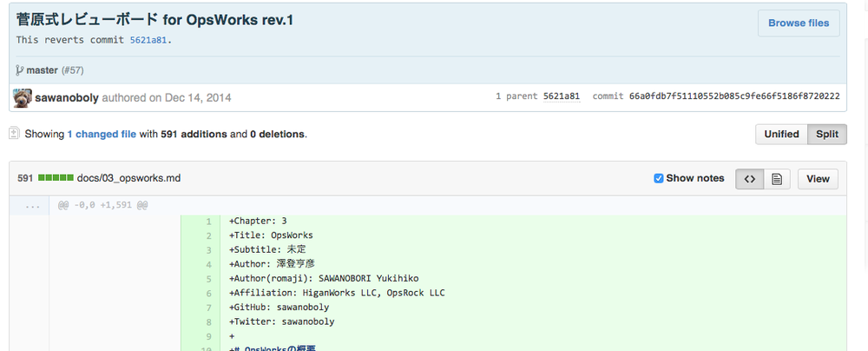The width and height of the screenshot is (868, 351).
Task: Click the 'authored on Dec 14, 2014' date
Action: (167, 98)
